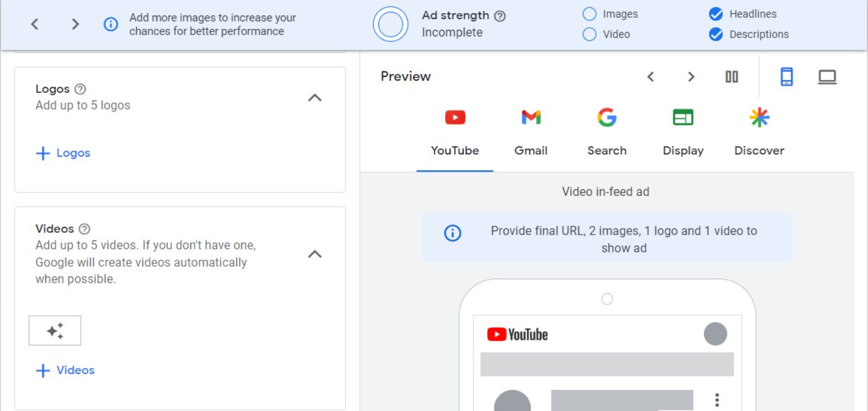
Task: Toggle the Video status indicator
Action: click(589, 35)
